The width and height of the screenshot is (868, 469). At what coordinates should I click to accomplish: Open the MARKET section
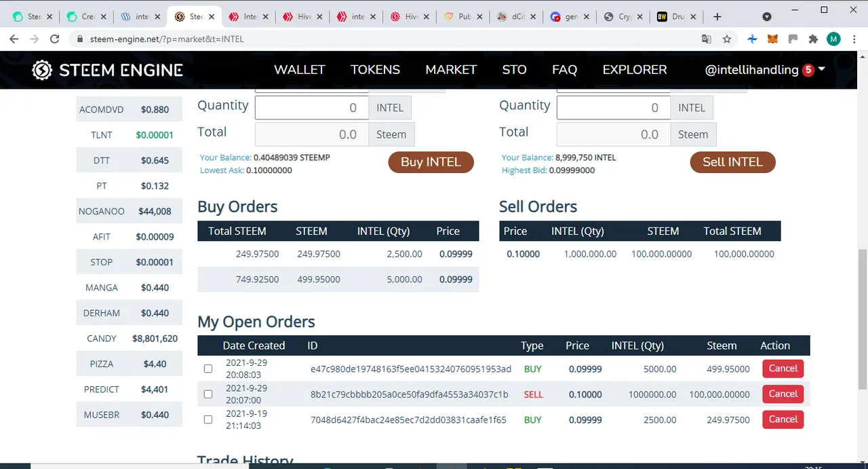click(451, 70)
